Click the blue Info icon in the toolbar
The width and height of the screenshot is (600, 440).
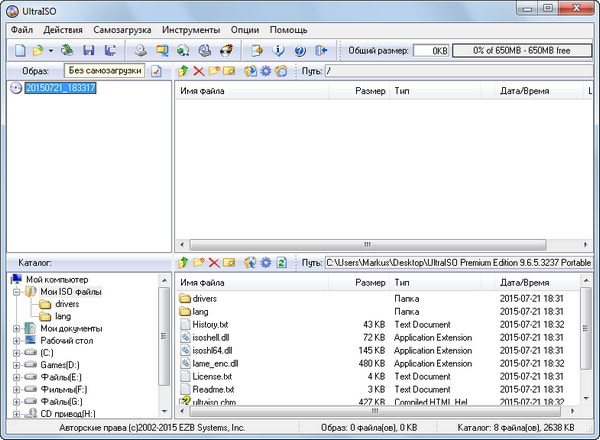278,50
